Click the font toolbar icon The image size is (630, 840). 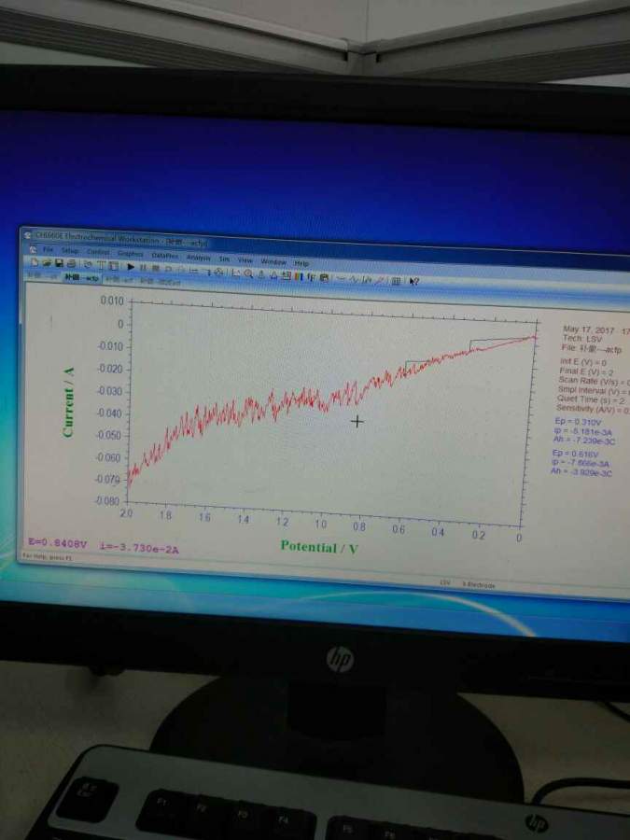coord(311,277)
